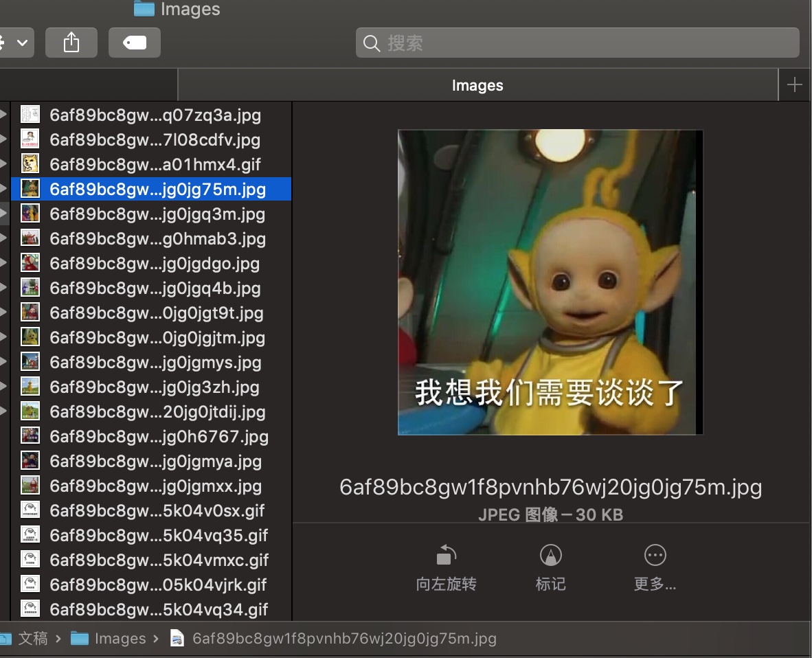
Task: Add a new tab with plus button
Action: tap(794, 85)
